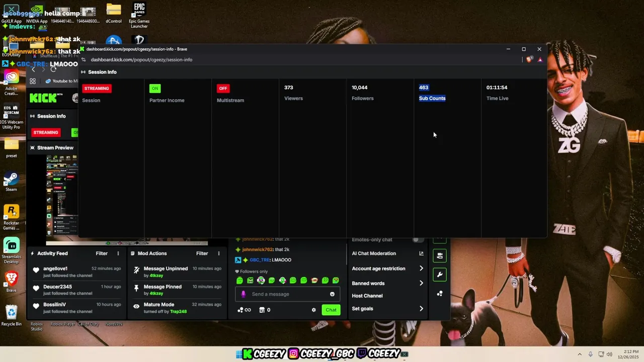This screenshot has height=362, width=644.
Task: Click the KICK logo in dashboard
Action: point(43,98)
